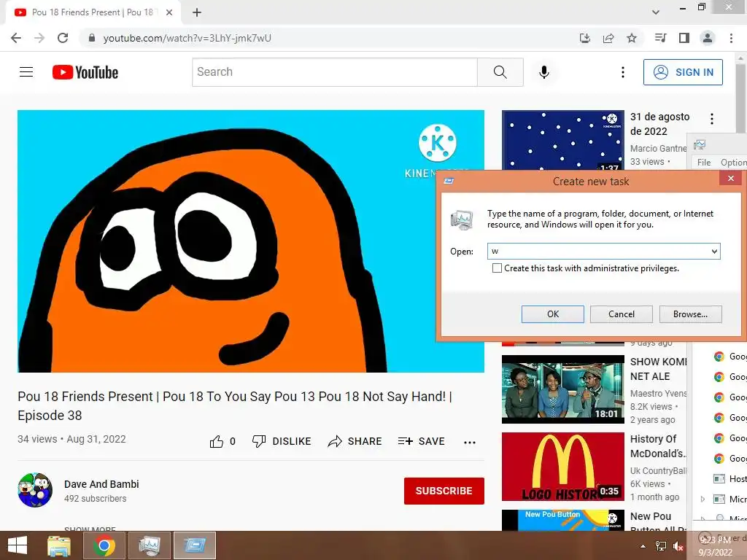Open a new Chrome tab
747x560 pixels.
[197, 12]
